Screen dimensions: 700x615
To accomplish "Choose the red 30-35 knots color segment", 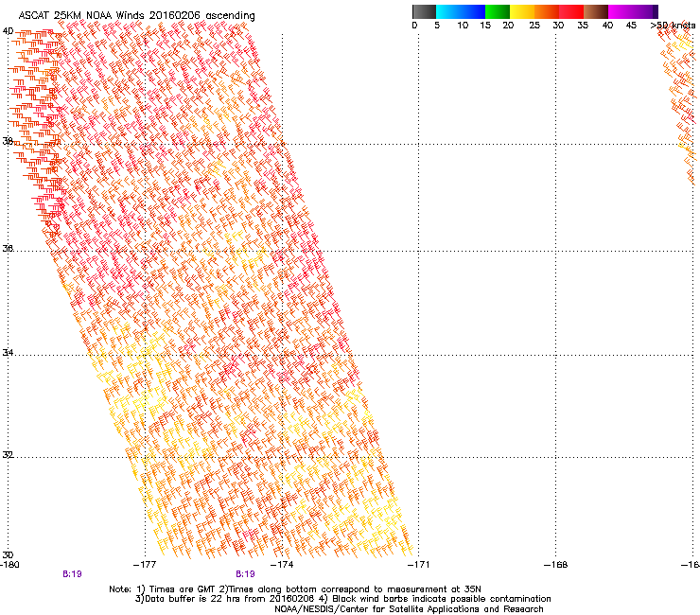I will 571,11.
